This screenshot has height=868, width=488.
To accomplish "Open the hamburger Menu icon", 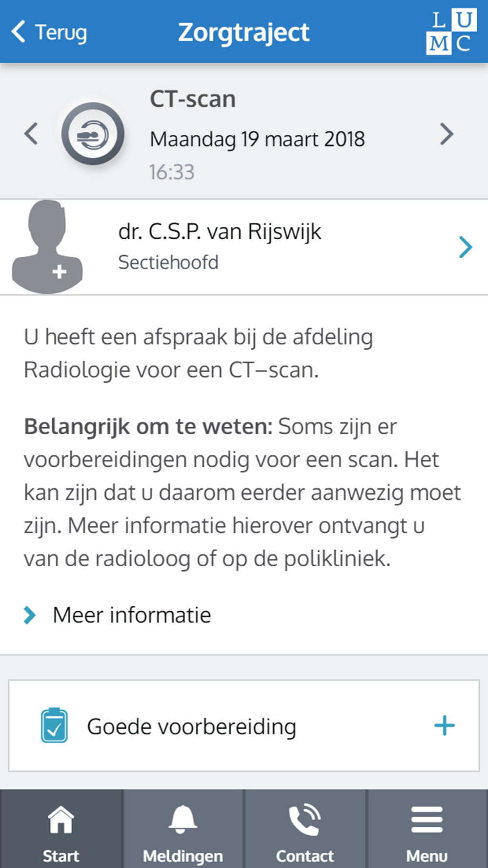I will point(427,819).
